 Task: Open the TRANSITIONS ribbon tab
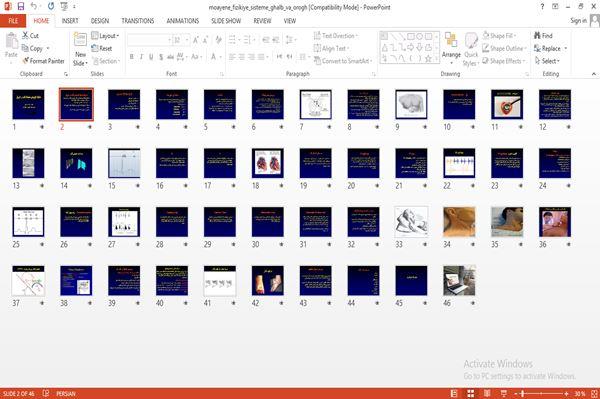[138, 21]
